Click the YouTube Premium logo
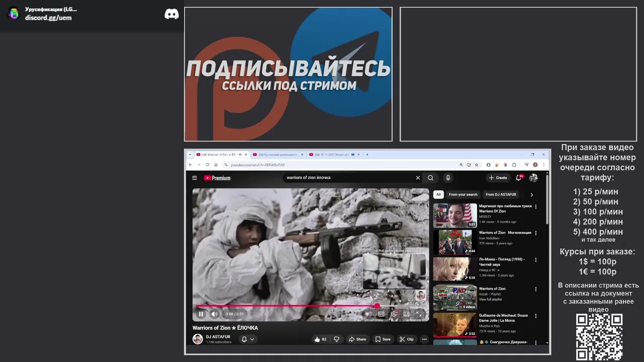The height and width of the screenshot is (362, 644). [x=217, y=178]
